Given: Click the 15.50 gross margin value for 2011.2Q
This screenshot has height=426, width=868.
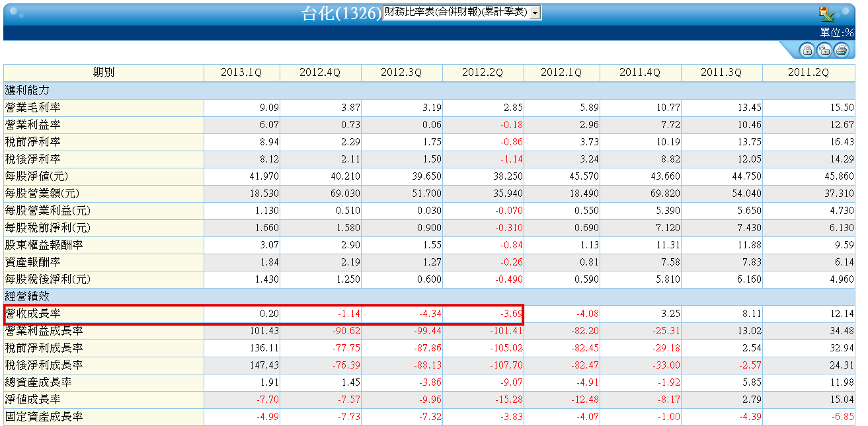Looking at the screenshot, I should tap(842, 108).
